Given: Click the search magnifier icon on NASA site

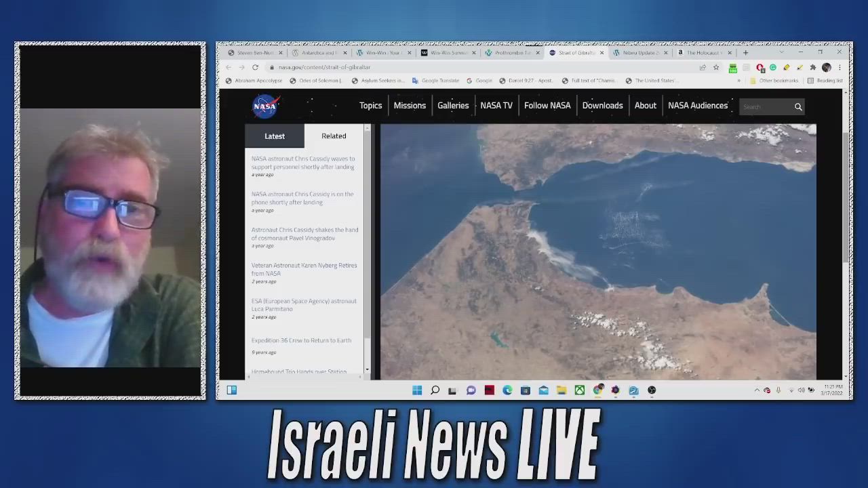Looking at the screenshot, I should [x=798, y=107].
